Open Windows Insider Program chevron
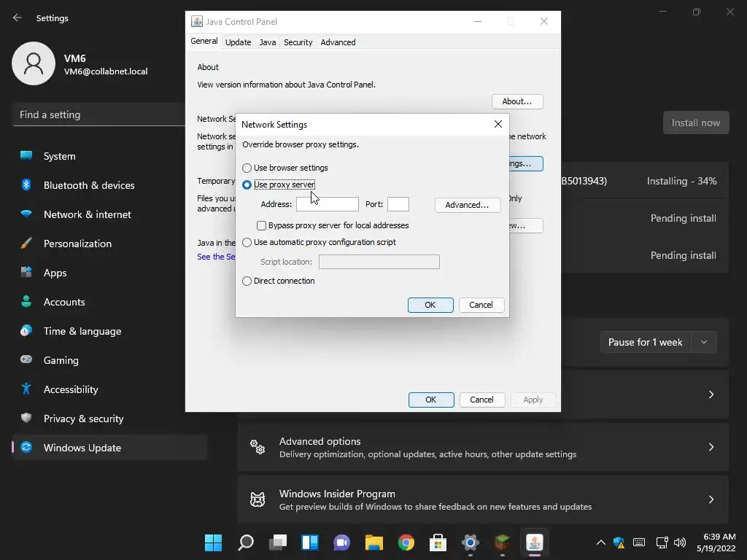The image size is (747, 560). click(x=711, y=499)
